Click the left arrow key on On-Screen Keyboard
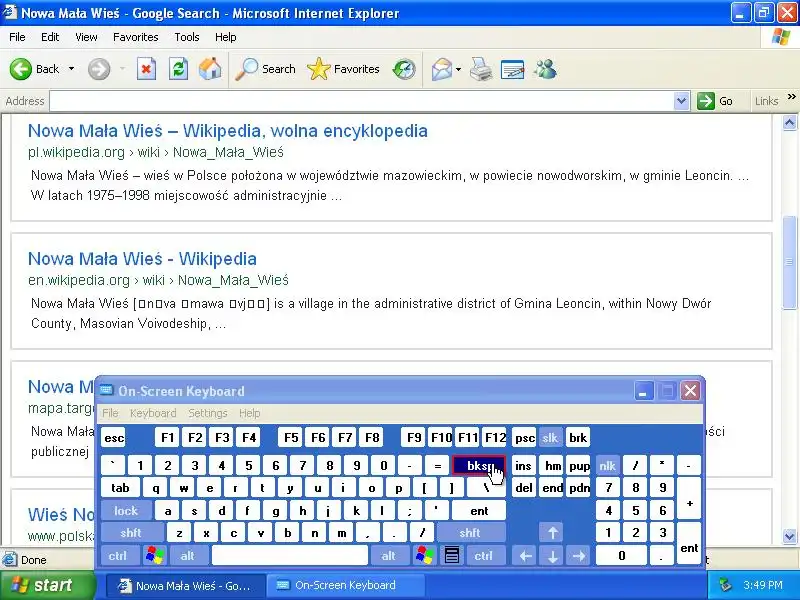This screenshot has width=800, height=600. 526,556
